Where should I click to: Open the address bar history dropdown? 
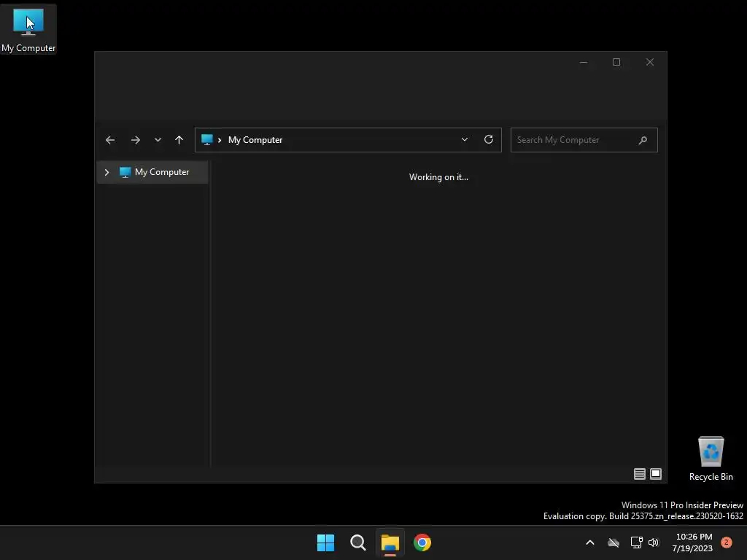tap(465, 139)
